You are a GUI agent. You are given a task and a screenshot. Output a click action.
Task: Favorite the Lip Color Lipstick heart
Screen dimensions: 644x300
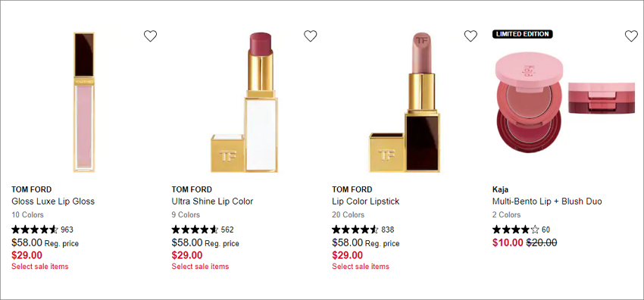470,36
